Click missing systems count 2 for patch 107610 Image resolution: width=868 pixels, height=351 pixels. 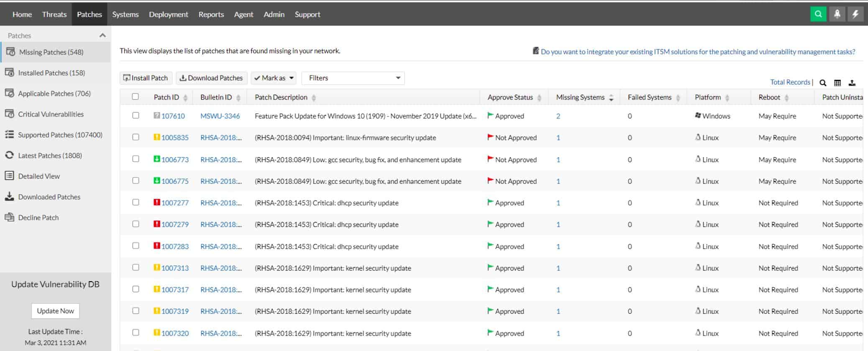[558, 116]
